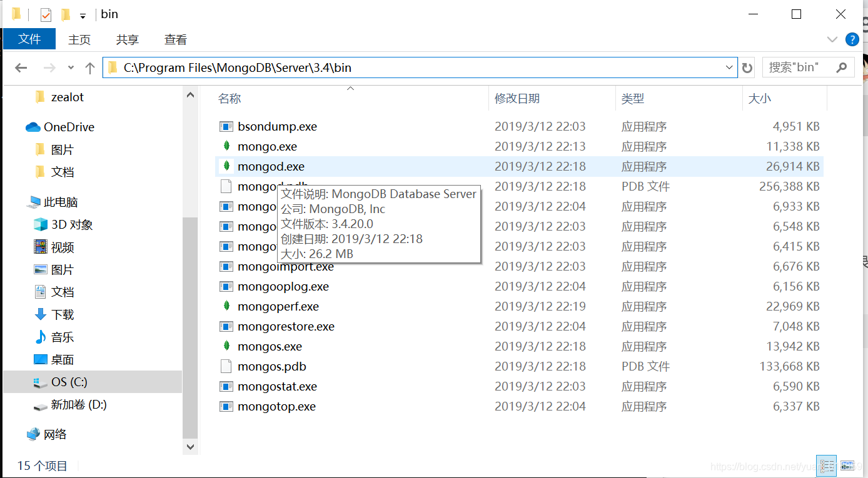Click the mongos.exe leaf icon

[x=226, y=346]
